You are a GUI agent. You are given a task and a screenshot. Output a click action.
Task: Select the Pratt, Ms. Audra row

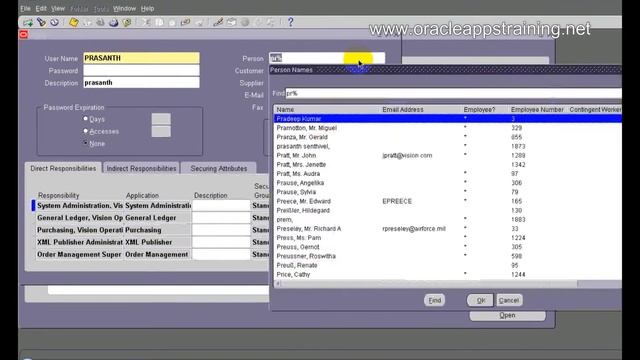(448, 173)
